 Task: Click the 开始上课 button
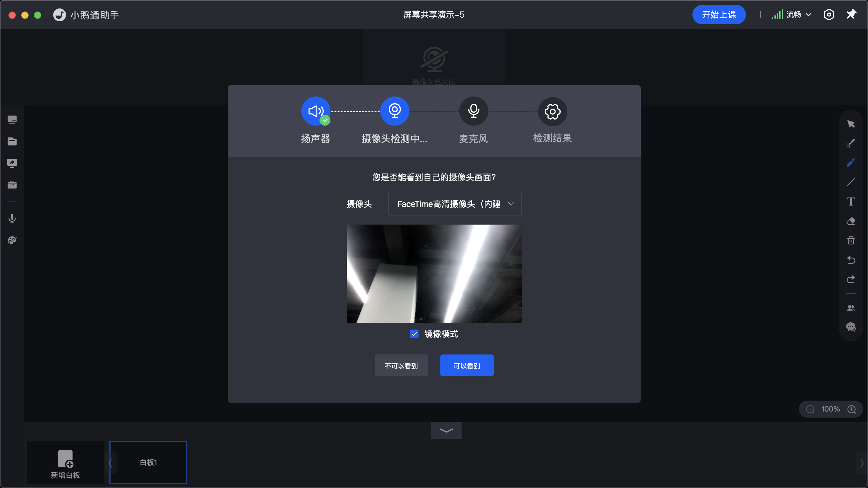point(719,15)
